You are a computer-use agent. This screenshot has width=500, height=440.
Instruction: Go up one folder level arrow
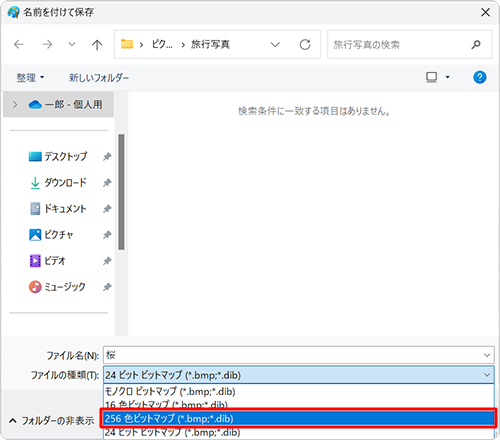97,44
